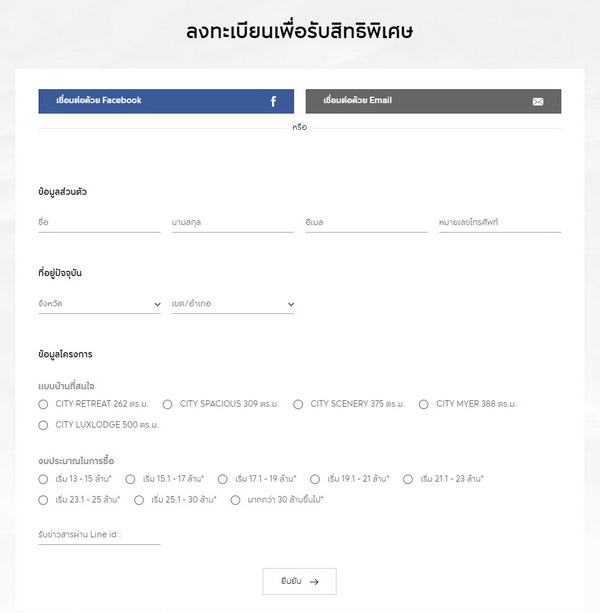The image size is (600, 613).
Task: Select CITY RETREAT 262 ตร.ม. radio option
Action: 43,404
